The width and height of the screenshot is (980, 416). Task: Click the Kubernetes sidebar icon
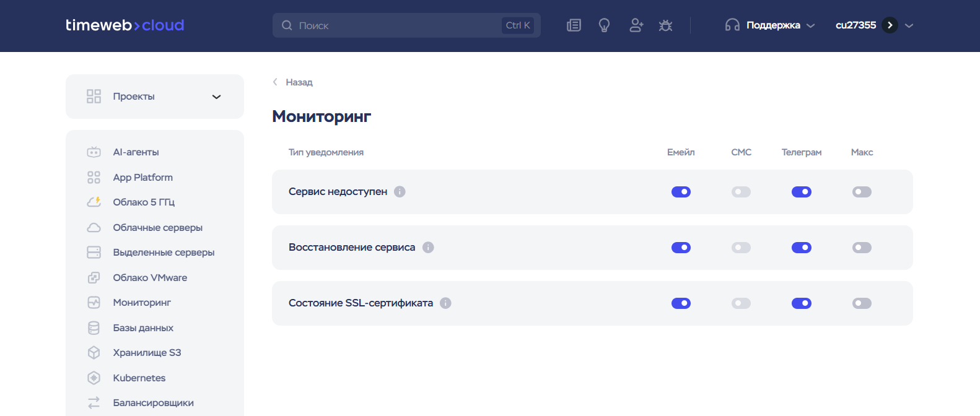(94, 378)
